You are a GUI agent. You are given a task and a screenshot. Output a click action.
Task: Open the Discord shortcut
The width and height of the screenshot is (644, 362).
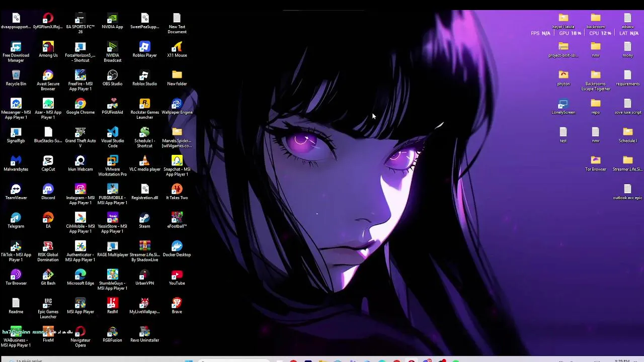(48, 193)
